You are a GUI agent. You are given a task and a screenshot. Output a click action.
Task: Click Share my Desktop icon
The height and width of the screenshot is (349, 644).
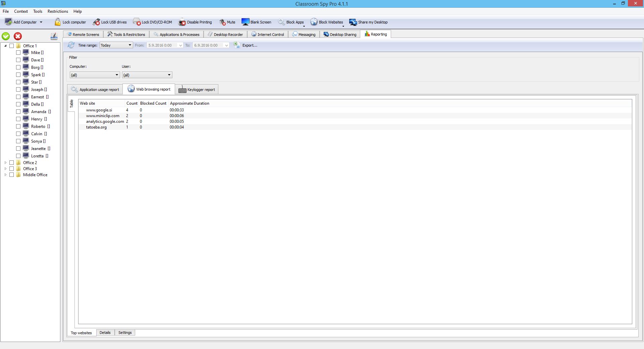353,22
